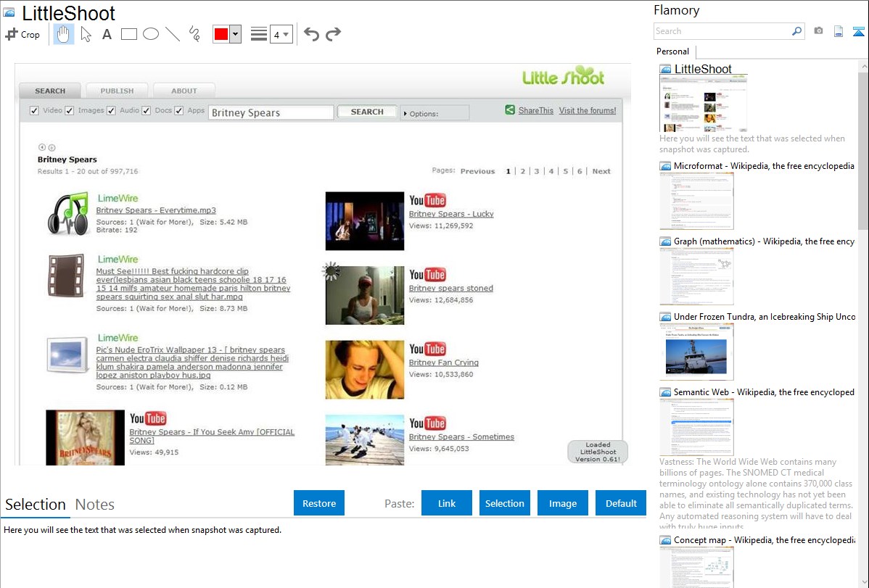Click the back arrow circle above results heading
Viewport: 869px width, 588px height.
(x=41, y=147)
